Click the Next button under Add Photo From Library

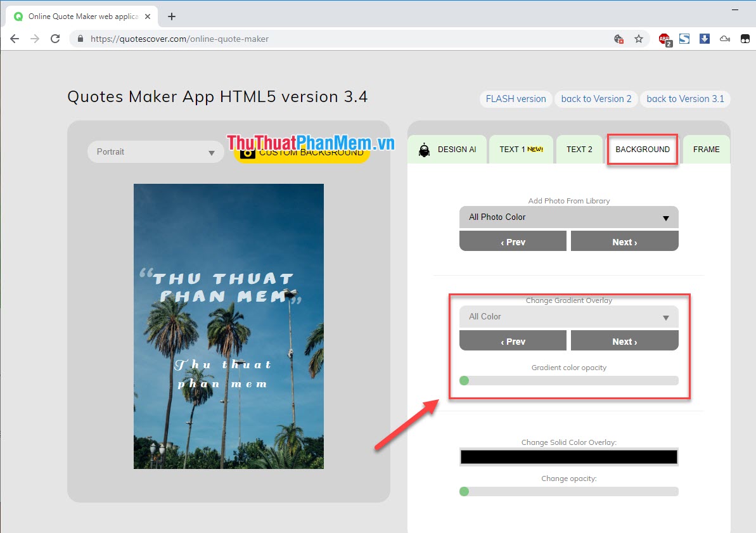(624, 241)
